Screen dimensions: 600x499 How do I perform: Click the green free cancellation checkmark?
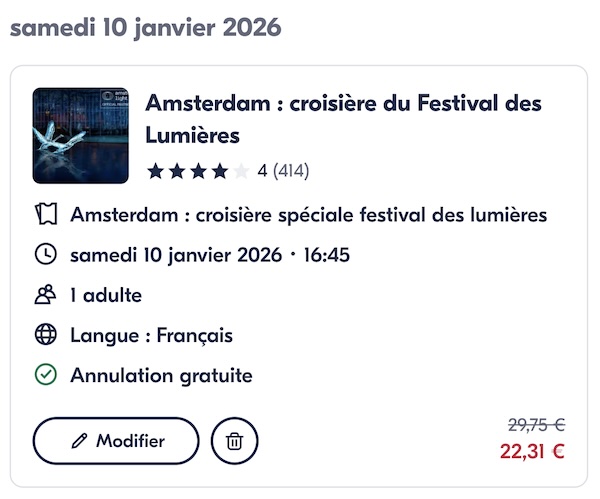click(46, 376)
